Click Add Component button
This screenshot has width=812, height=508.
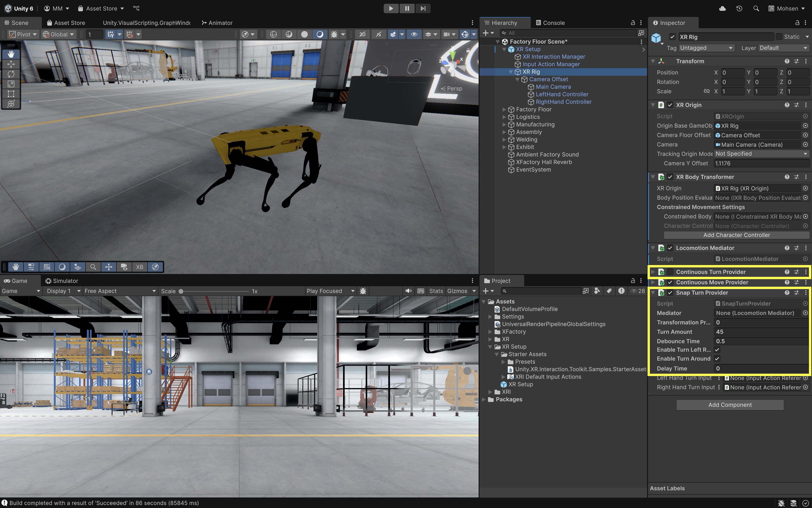pyautogui.click(x=730, y=405)
